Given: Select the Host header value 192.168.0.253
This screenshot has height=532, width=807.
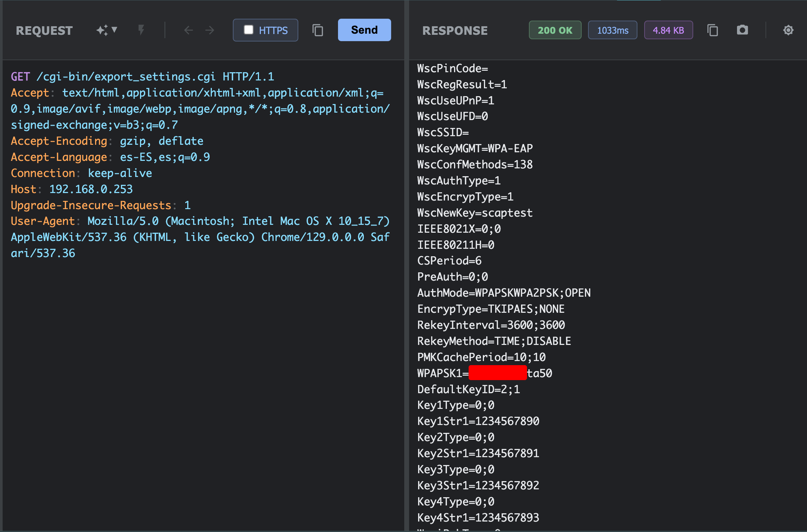Looking at the screenshot, I should 91,189.
